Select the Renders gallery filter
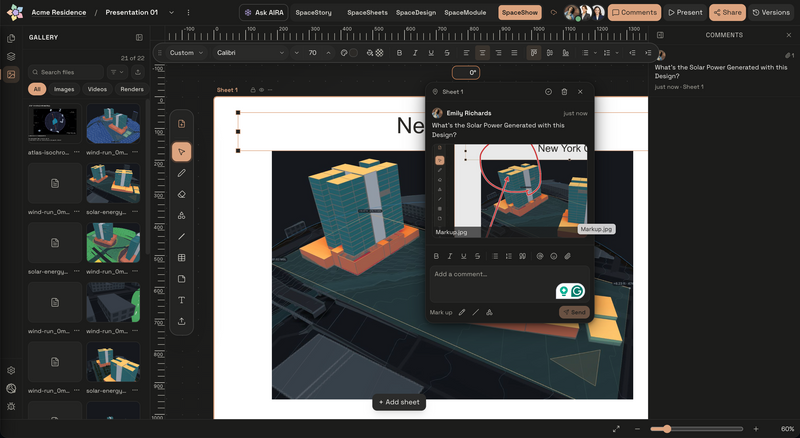Image resolution: width=800 pixels, height=438 pixels. coord(132,89)
